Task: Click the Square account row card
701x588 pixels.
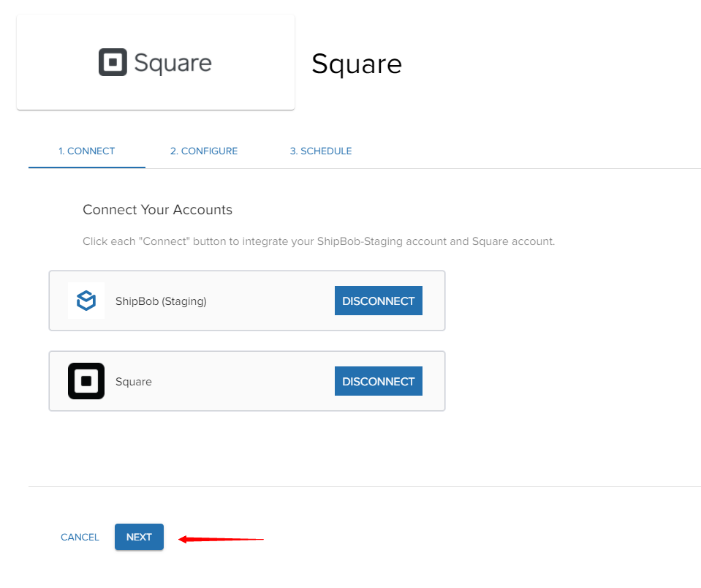Action: tap(247, 380)
